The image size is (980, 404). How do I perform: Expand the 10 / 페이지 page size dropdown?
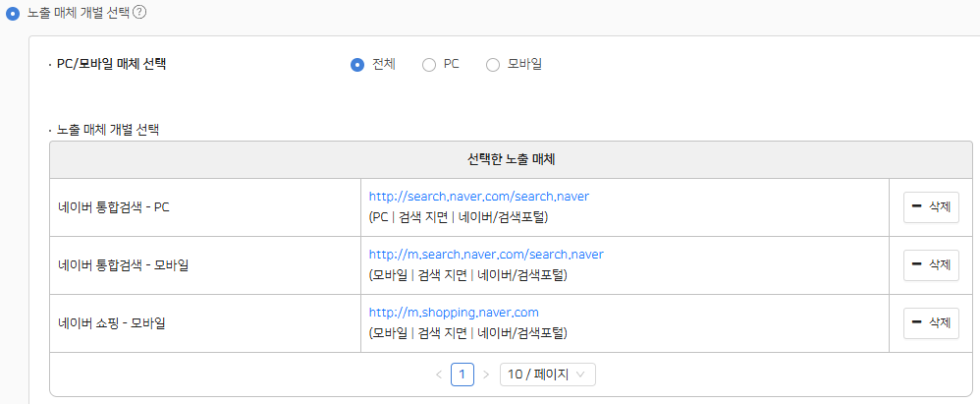[x=547, y=375]
